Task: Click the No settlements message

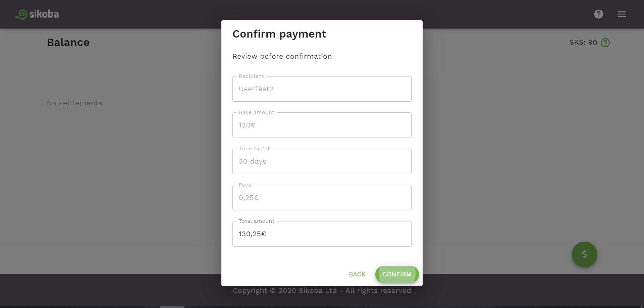Action: pos(74,103)
